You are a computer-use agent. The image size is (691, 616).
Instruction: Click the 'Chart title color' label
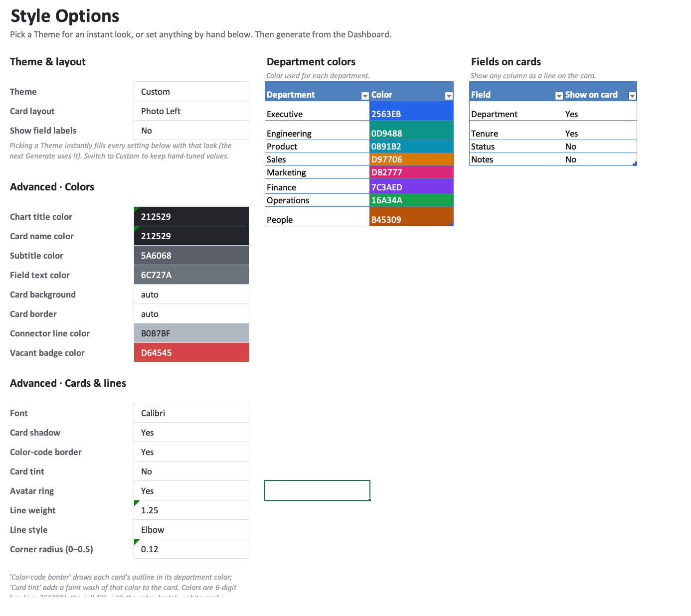click(x=41, y=217)
